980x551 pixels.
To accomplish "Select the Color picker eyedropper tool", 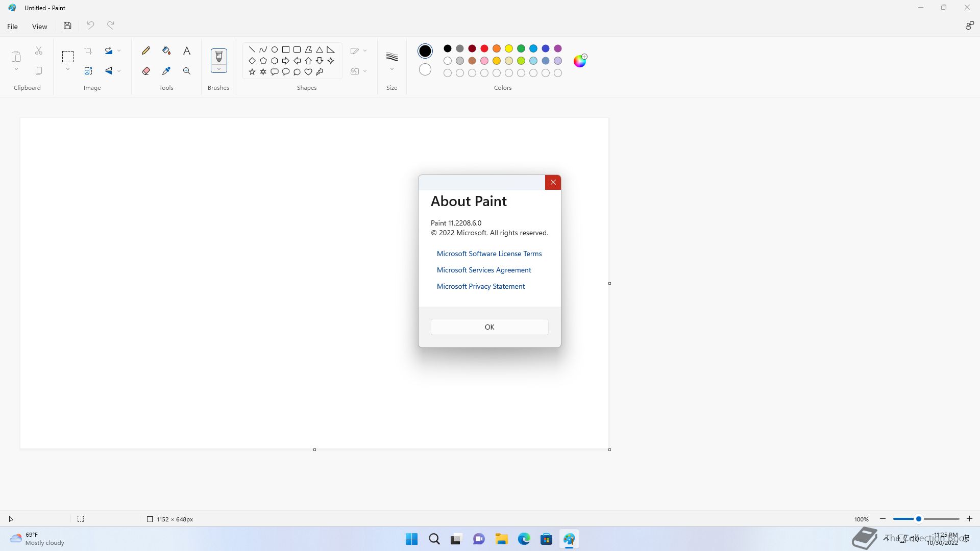I will tap(166, 71).
